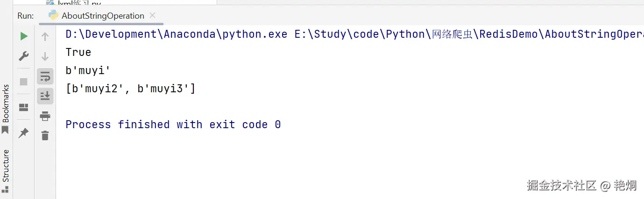Click the gray Stop process icon
Viewport: 644px width, 199px height.
[23, 82]
